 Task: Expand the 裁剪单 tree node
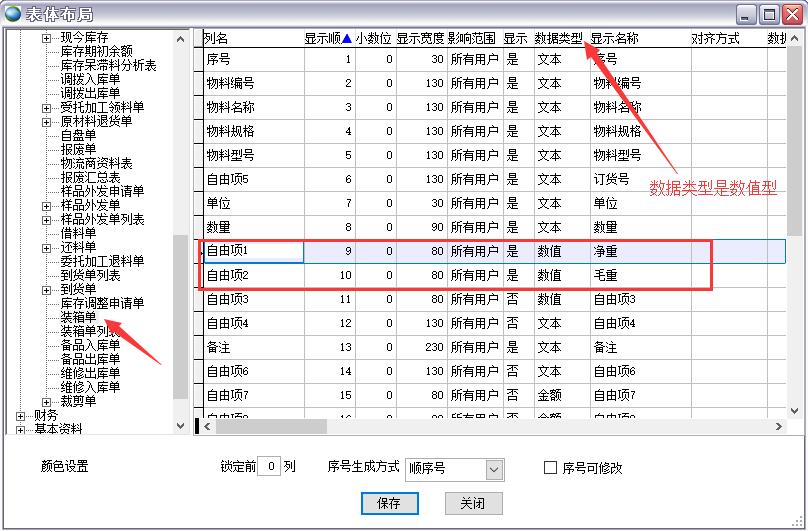47,401
